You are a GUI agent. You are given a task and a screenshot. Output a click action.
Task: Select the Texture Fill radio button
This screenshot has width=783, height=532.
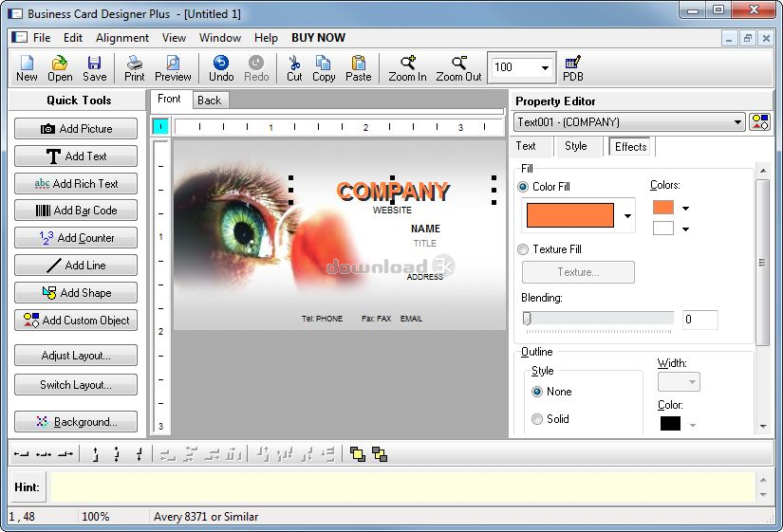coord(523,249)
